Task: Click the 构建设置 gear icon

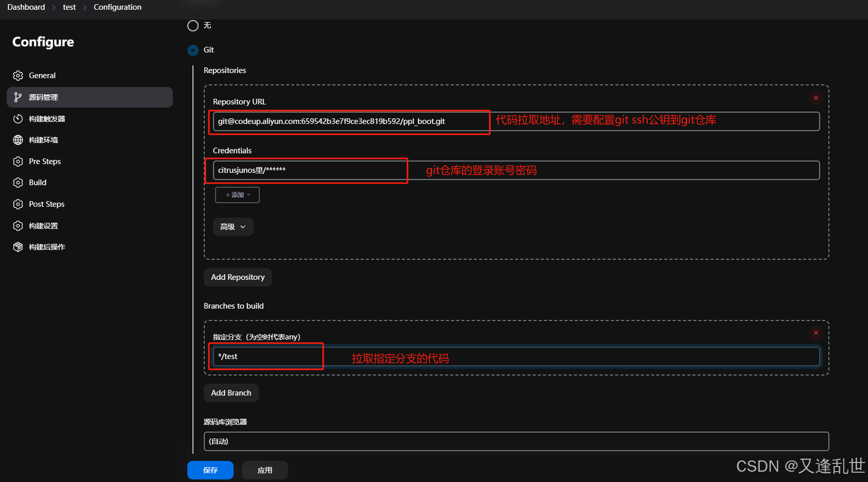Action: [18, 226]
